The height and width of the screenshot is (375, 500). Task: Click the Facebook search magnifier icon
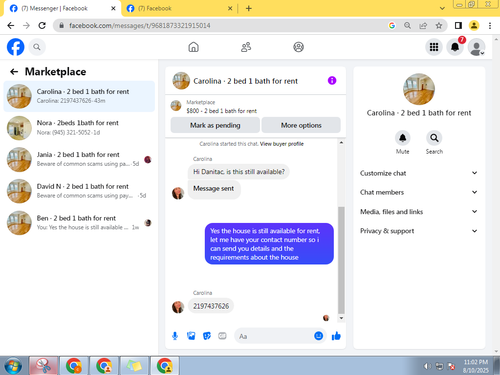click(x=37, y=47)
